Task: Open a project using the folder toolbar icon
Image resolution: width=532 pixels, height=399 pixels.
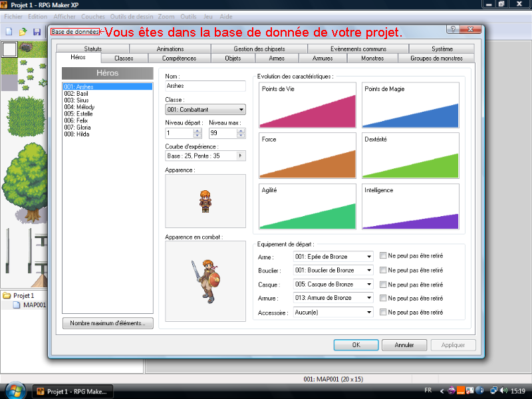Action: pyautogui.click(x=22, y=30)
